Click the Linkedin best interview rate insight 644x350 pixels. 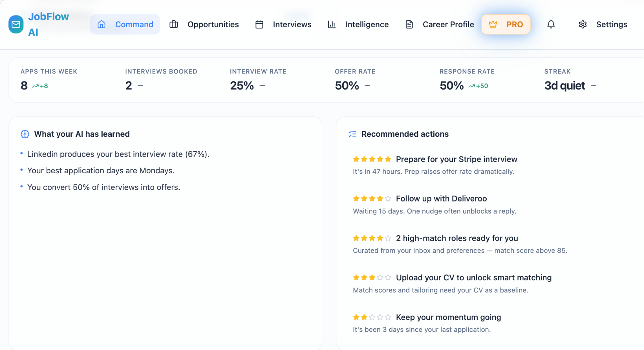[118, 154]
